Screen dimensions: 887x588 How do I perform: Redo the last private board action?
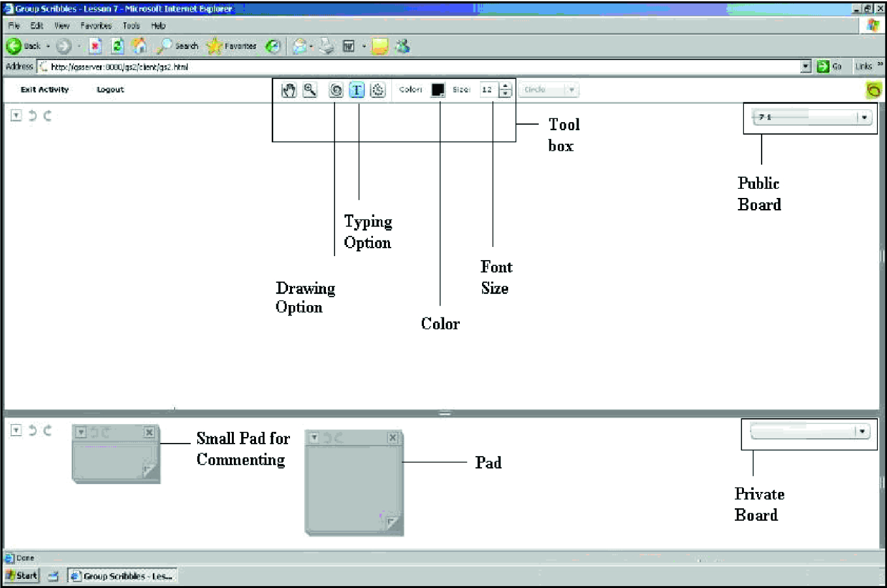click(47, 430)
